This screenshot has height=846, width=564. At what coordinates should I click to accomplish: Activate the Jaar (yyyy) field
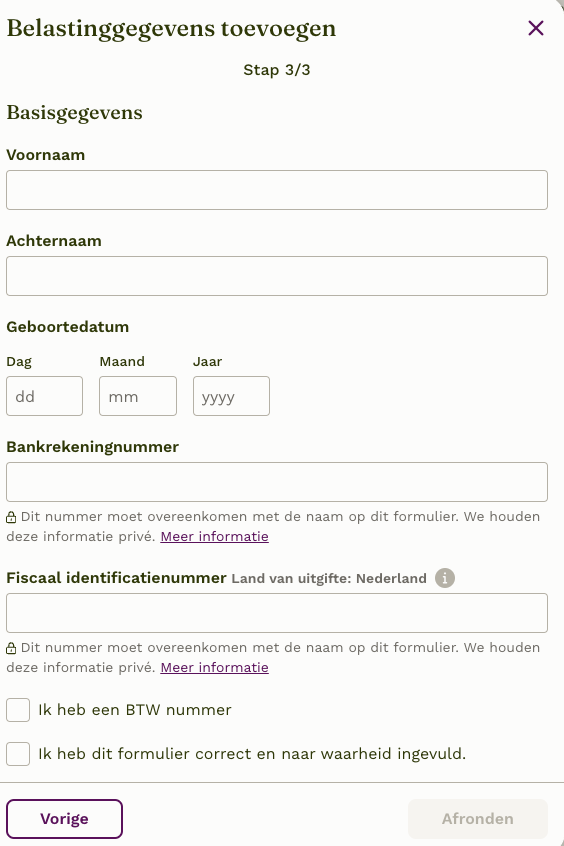click(x=231, y=396)
